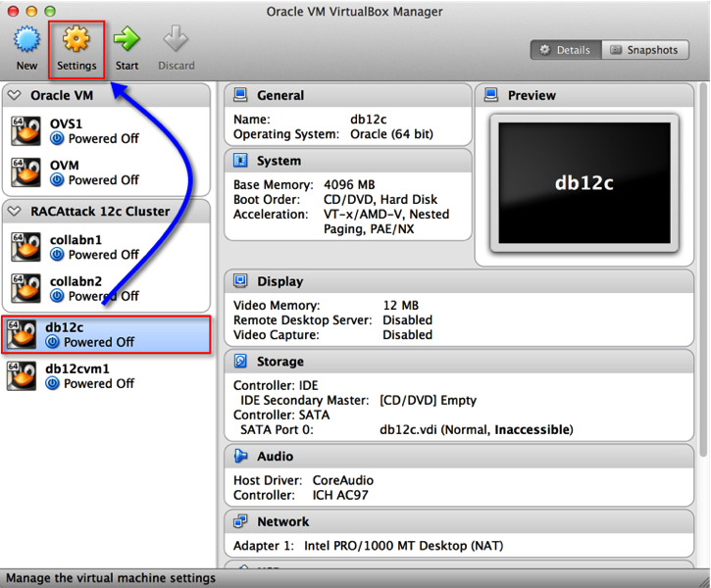This screenshot has height=588, width=711.
Task: Collapse the RACAttack 12c Cluster group chevron
Action: click(15, 211)
